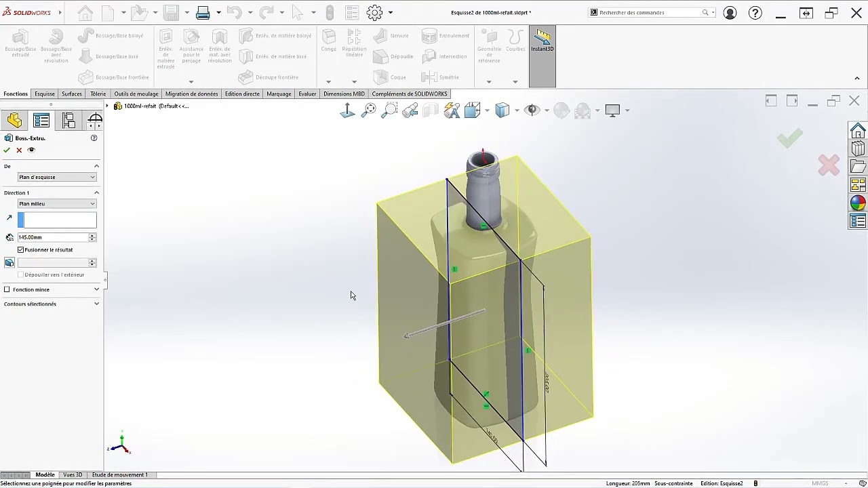The width and height of the screenshot is (868, 488).
Task: Open the Options gear icon
Action: coord(374,12)
